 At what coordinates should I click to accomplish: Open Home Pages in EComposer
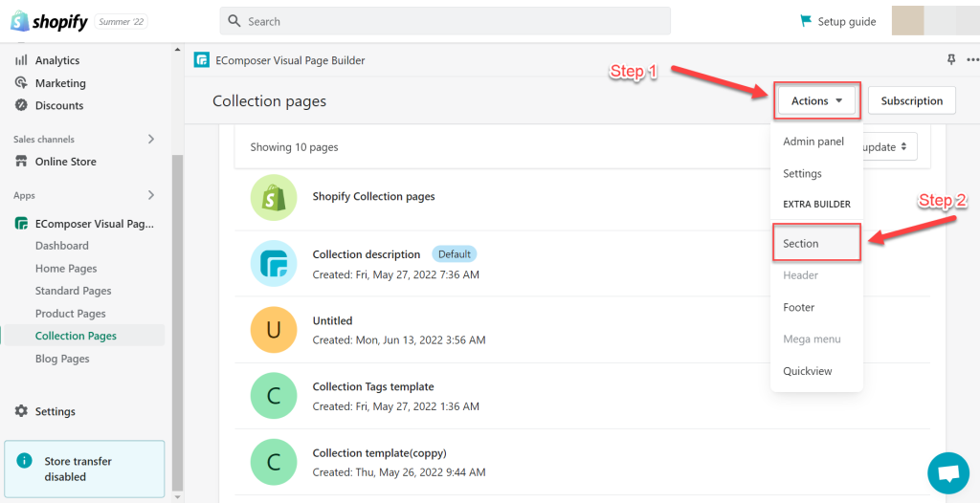pyautogui.click(x=66, y=268)
